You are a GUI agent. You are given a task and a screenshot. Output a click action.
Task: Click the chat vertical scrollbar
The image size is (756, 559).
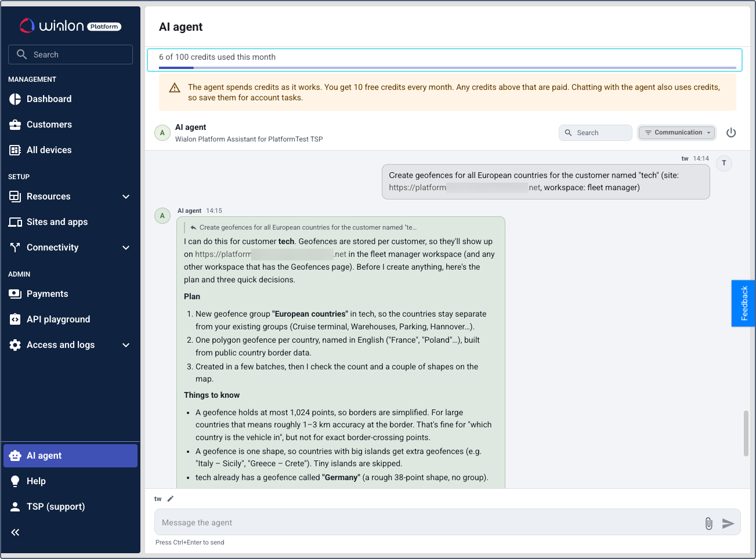click(x=746, y=434)
